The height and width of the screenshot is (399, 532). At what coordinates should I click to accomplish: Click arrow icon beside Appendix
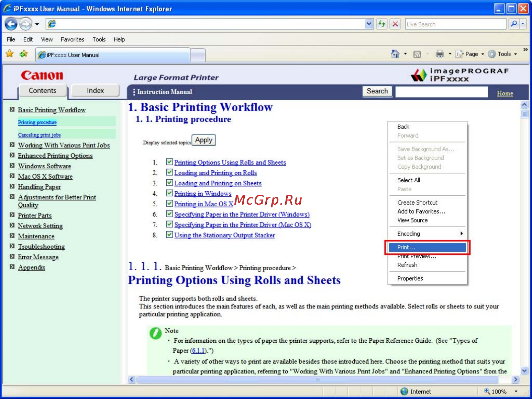(12, 267)
